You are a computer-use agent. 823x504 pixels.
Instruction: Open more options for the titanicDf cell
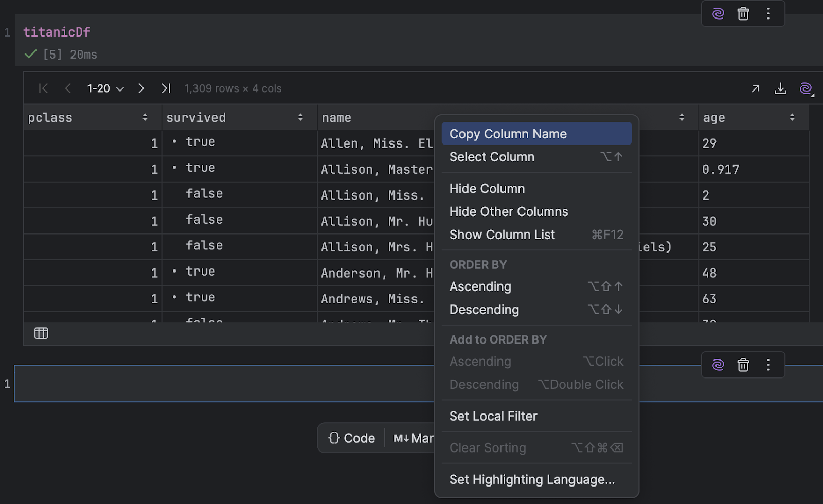point(768,13)
